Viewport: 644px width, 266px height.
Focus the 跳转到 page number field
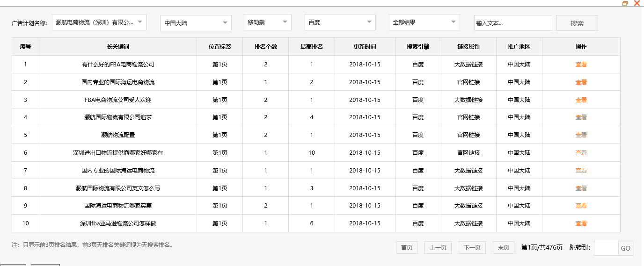click(x=606, y=248)
